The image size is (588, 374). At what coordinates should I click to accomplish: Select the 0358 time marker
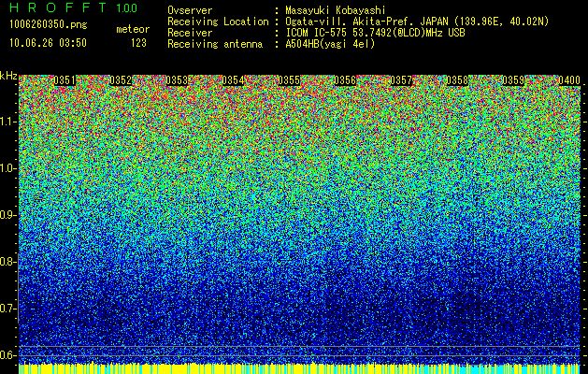coord(457,80)
